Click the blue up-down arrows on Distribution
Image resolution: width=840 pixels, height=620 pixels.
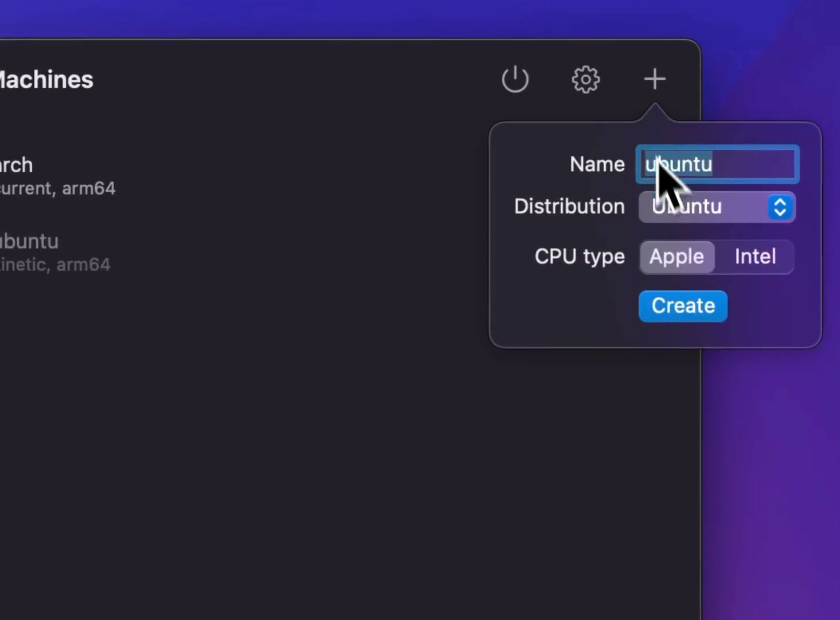tap(780, 207)
